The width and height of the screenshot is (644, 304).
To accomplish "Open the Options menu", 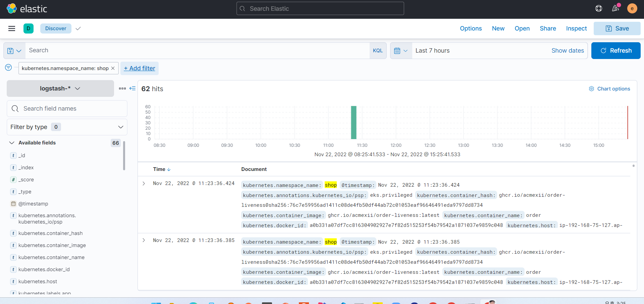I will (471, 28).
